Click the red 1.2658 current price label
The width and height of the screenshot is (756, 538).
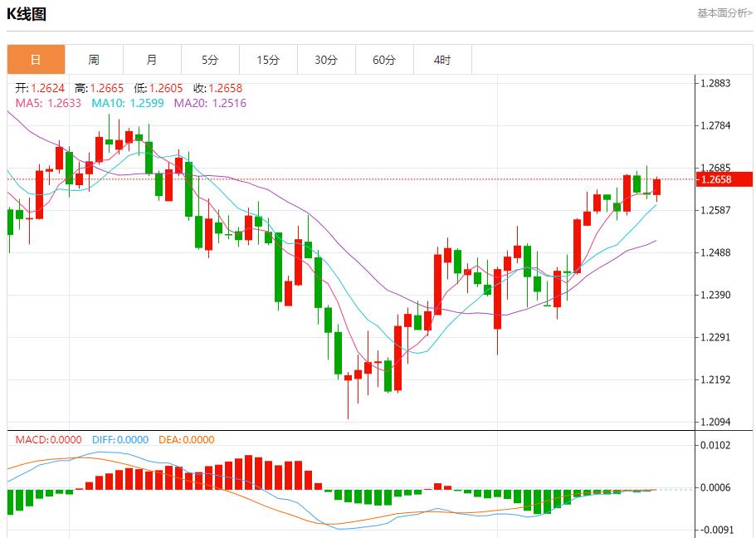[x=724, y=179]
